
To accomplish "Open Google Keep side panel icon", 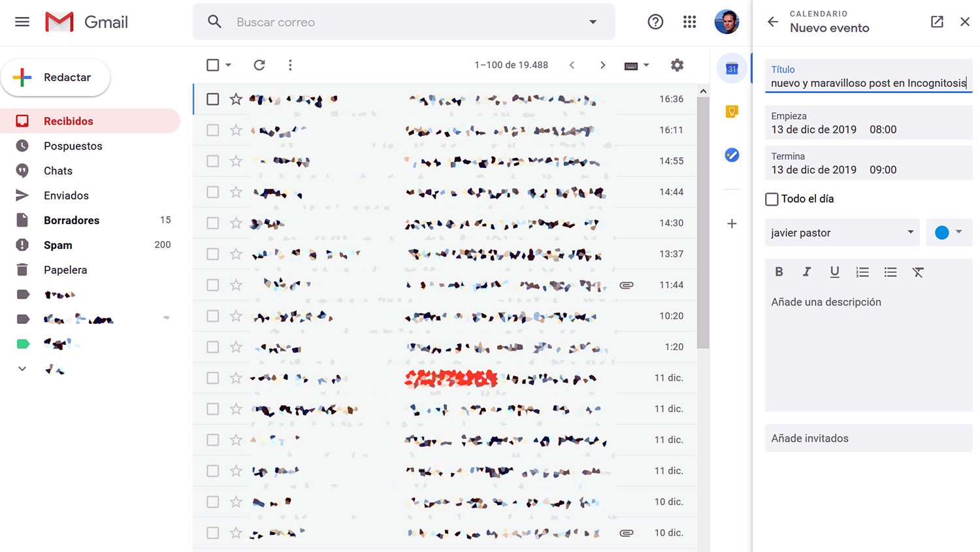I will tap(732, 112).
